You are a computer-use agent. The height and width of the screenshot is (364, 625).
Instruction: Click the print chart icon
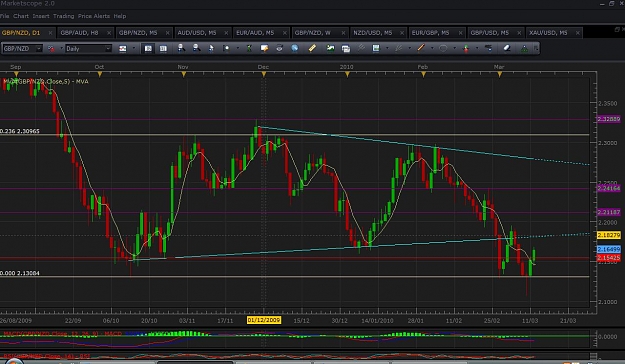click(279, 49)
